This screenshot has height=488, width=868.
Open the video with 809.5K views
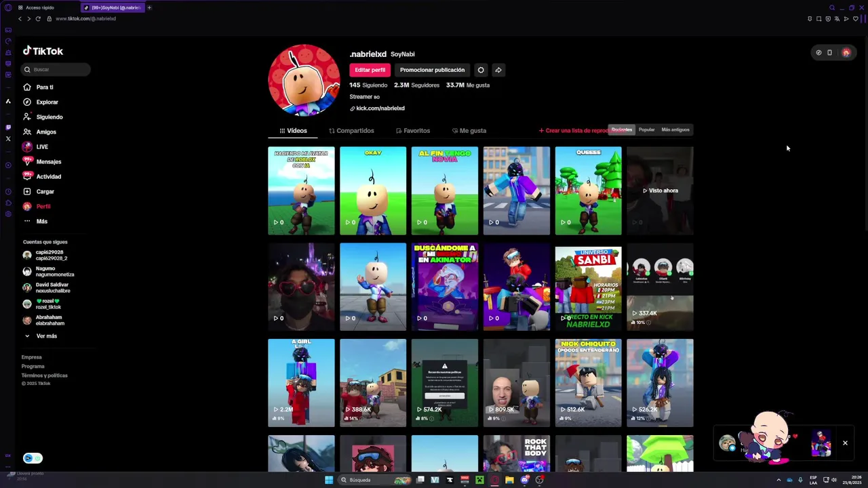click(x=517, y=383)
